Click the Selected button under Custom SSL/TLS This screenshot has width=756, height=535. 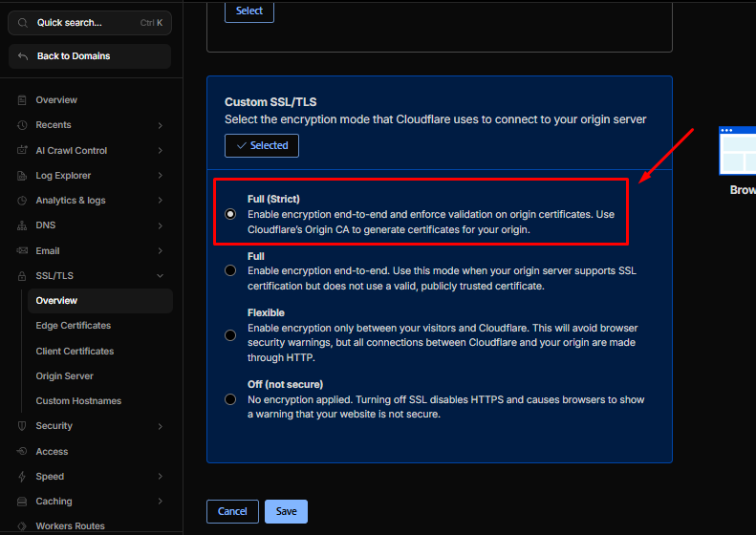pyautogui.click(x=262, y=145)
